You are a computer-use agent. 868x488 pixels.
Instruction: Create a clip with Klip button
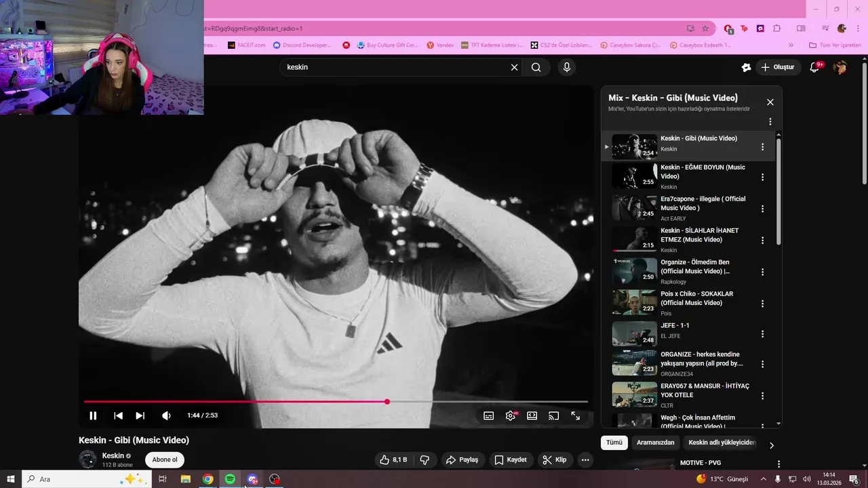pos(555,460)
